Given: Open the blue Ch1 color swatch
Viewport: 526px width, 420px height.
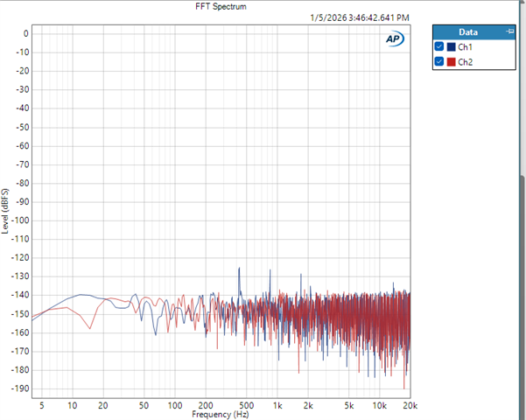Looking at the screenshot, I should tap(452, 46).
